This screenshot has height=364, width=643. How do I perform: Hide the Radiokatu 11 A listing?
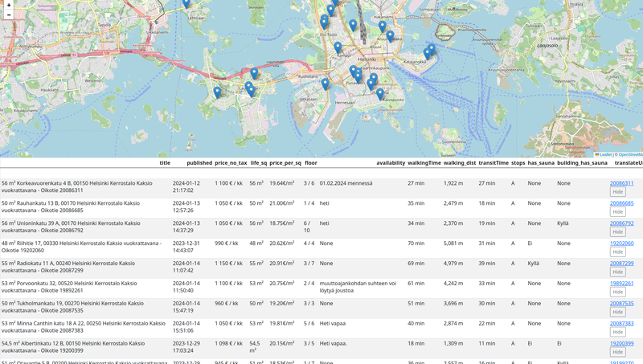pos(617,272)
